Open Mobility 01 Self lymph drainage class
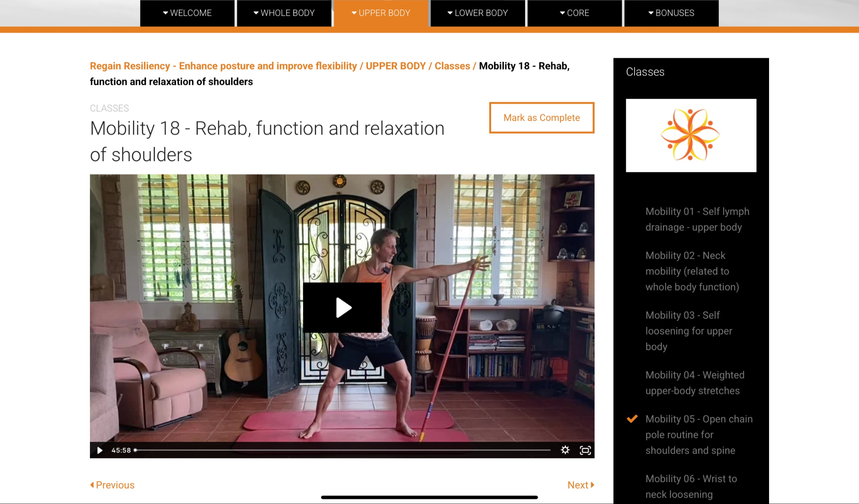This screenshot has width=859, height=504. pyautogui.click(x=697, y=219)
